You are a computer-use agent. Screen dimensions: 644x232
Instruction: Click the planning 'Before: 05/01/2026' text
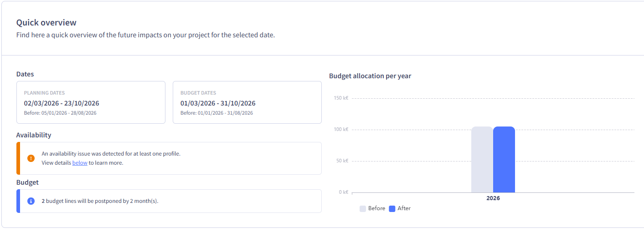coord(60,113)
